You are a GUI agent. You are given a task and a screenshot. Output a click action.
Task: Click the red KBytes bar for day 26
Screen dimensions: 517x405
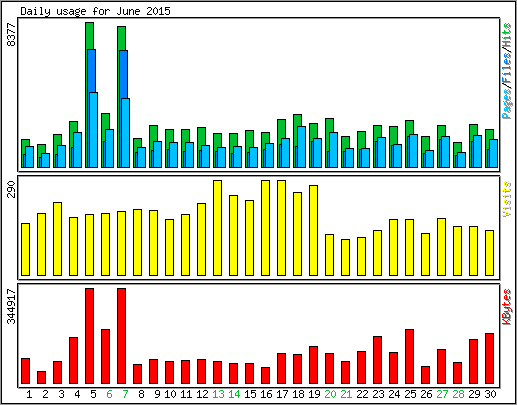425,375
